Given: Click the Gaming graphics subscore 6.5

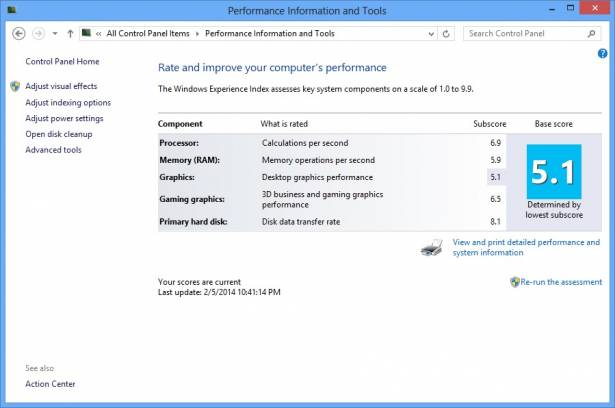Looking at the screenshot, I should click(495, 199).
